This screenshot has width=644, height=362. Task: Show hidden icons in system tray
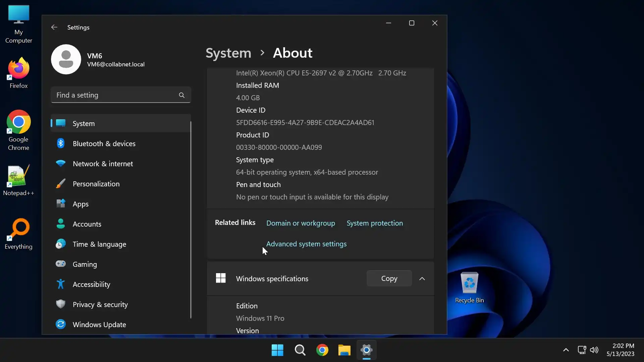point(566,350)
